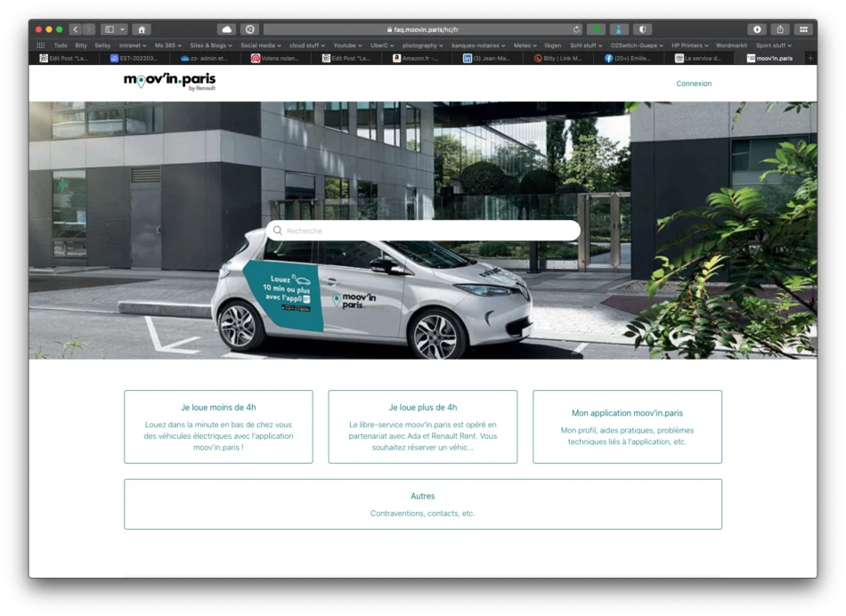This screenshot has height=616, width=846.
Task: Open the photography bookmarks dropdown
Action: pos(422,45)
